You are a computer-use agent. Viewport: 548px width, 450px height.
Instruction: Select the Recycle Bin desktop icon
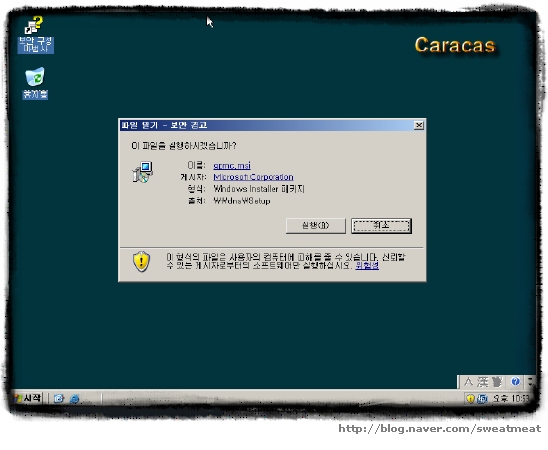point(35,83)
